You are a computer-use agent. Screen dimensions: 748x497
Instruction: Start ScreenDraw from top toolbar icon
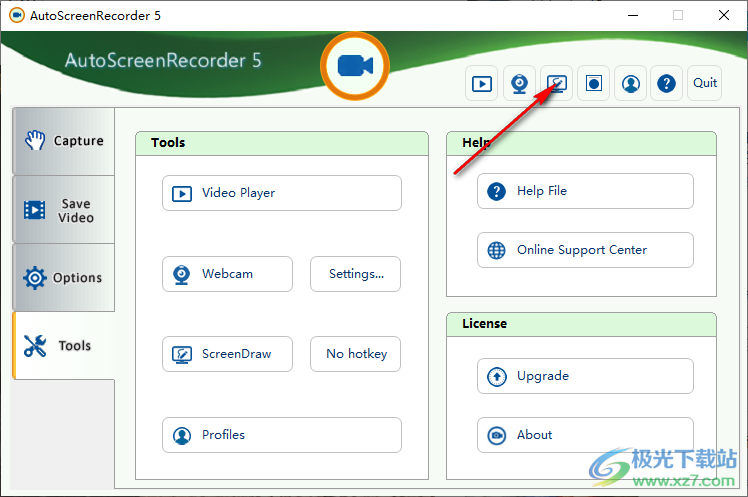556,83
